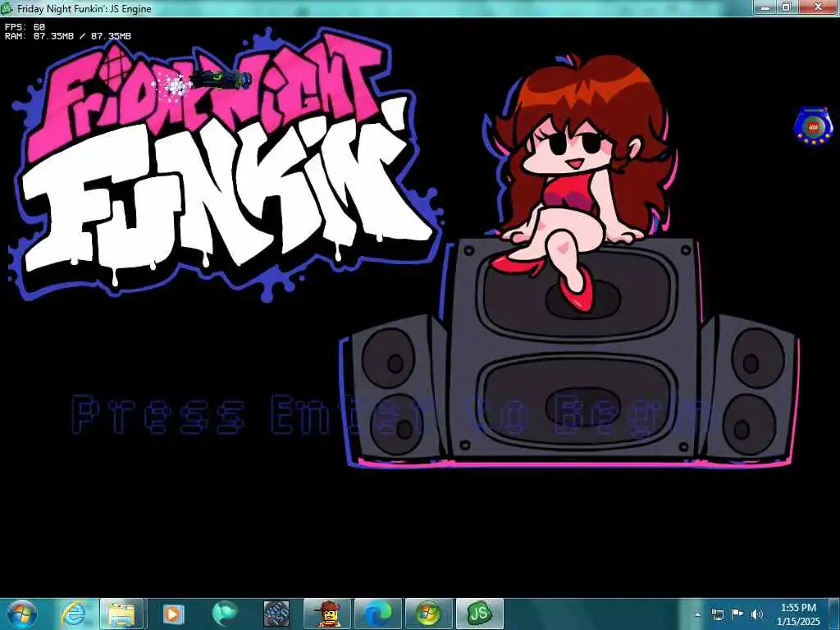
Task: Click the volume speaker tray icon
Action: 757,614
